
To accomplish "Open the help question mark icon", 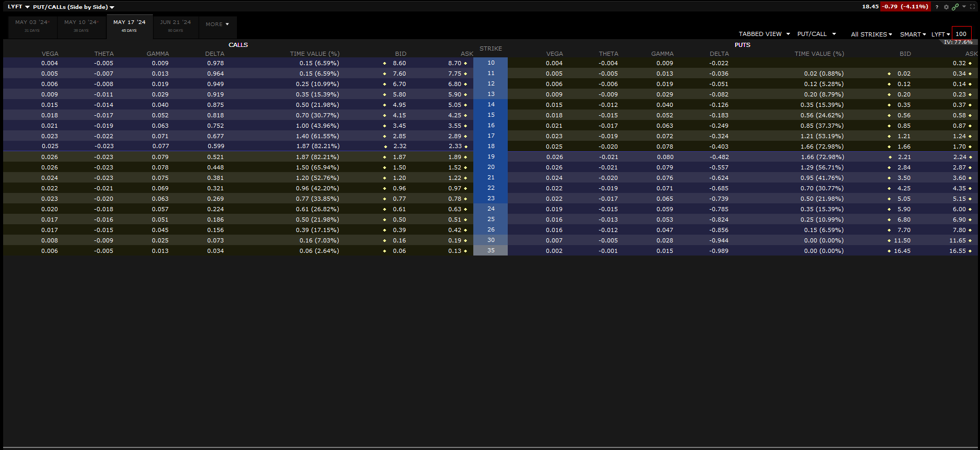I will (x=937, y=7).
